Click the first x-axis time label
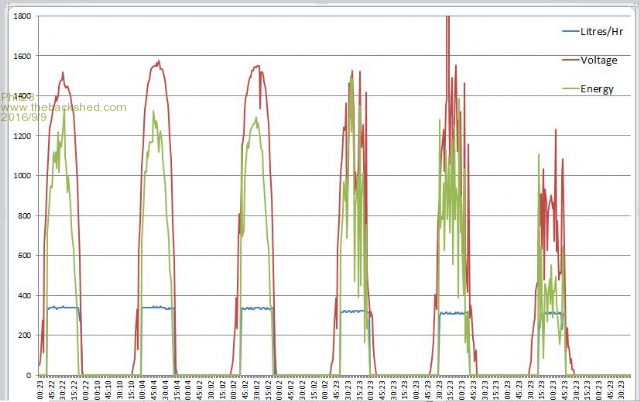Screen dimensions: 640x402 pyautogui.click(x=41, y=389)
